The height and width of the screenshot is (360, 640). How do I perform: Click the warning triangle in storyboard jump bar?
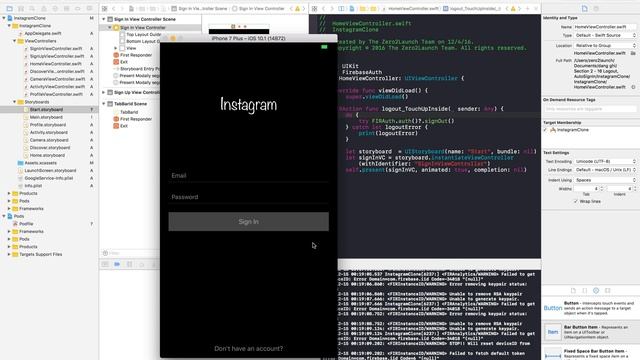(x=298, y=8)
